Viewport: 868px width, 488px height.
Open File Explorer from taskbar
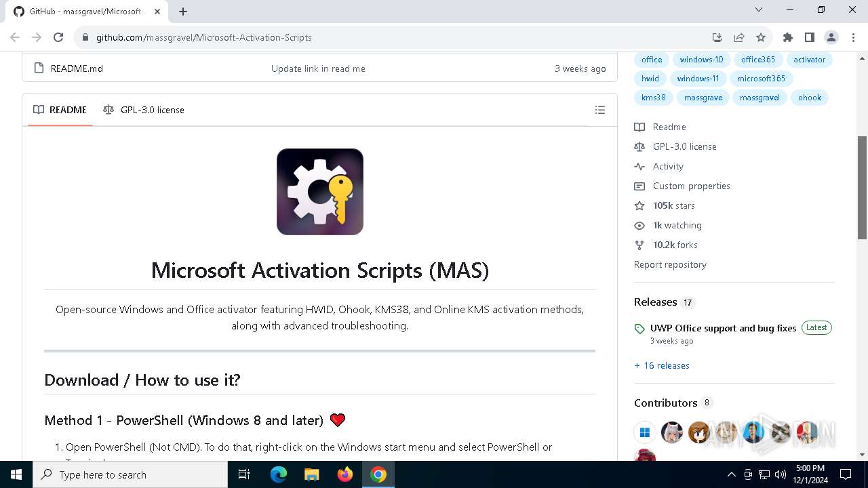coord(312,474)
